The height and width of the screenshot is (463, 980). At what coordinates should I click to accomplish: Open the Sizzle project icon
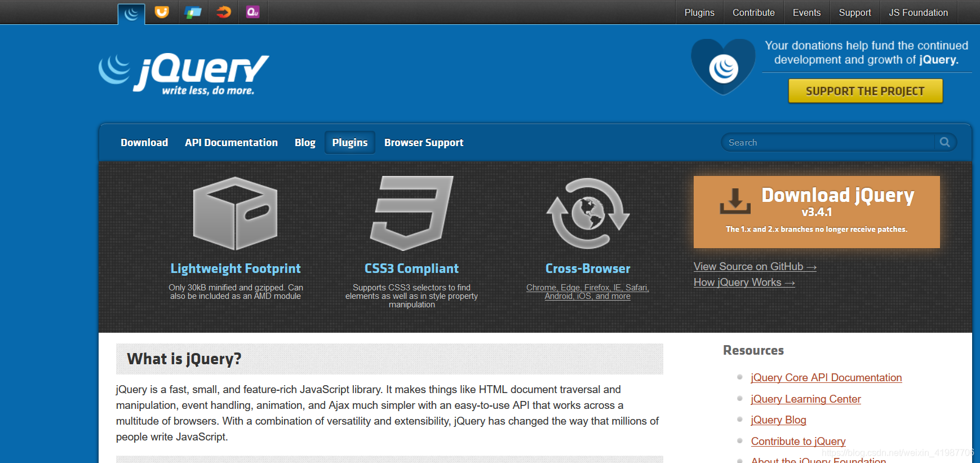click(x=224, y=12)
